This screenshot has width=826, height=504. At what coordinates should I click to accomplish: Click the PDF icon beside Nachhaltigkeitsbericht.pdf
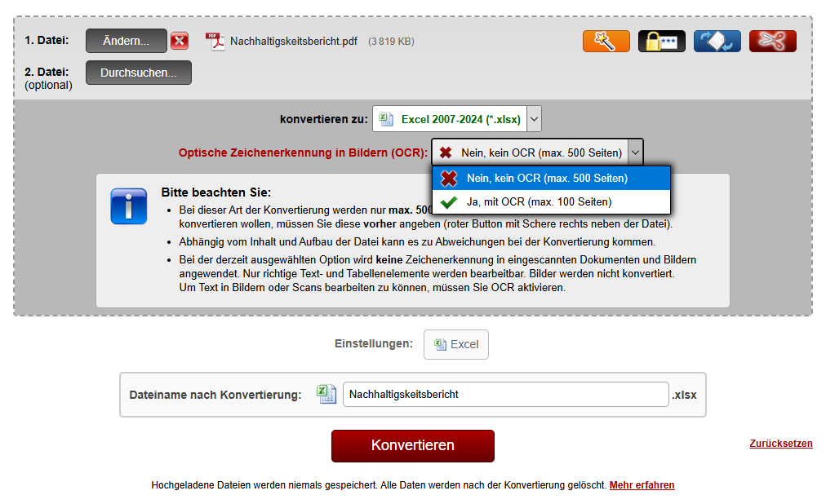215,41
